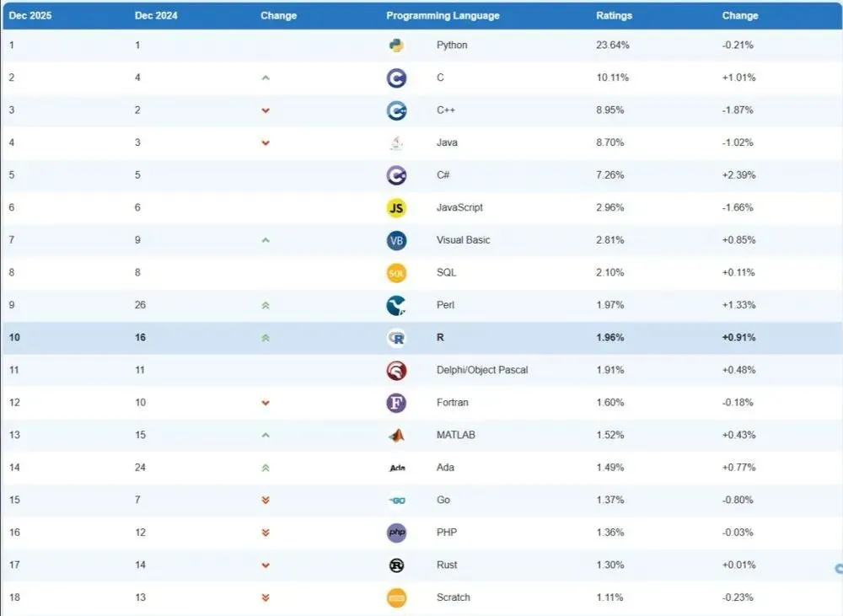
Task: Click the Scratch orange icon
Action: 396,597
